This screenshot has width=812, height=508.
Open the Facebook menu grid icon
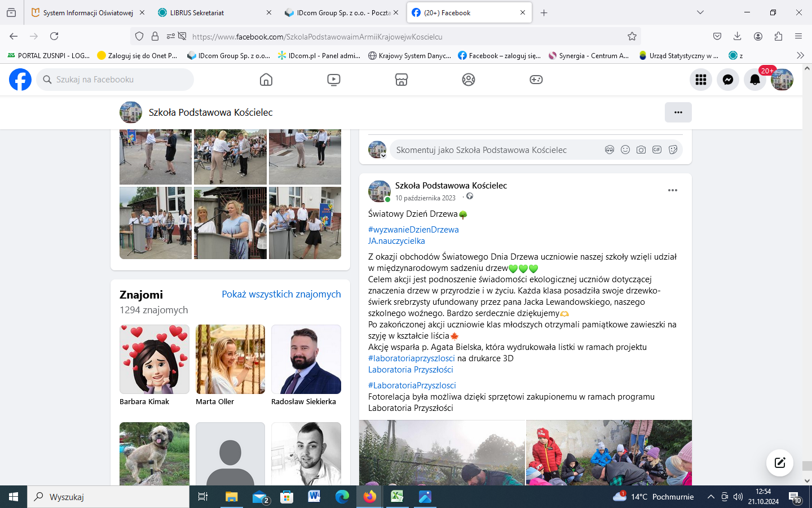point(701,80)
